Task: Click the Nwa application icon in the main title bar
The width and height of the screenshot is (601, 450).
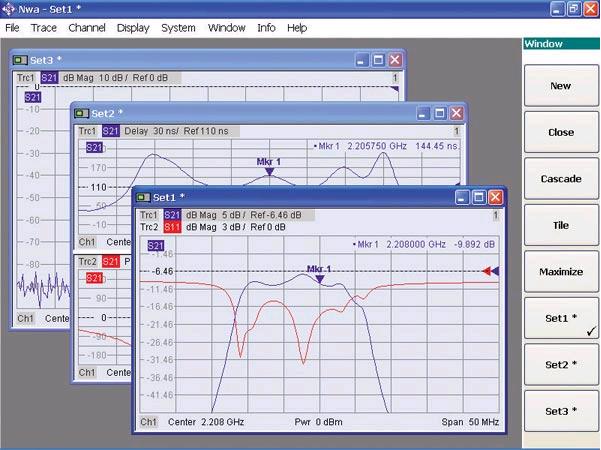Action: (x=9, y=8)
